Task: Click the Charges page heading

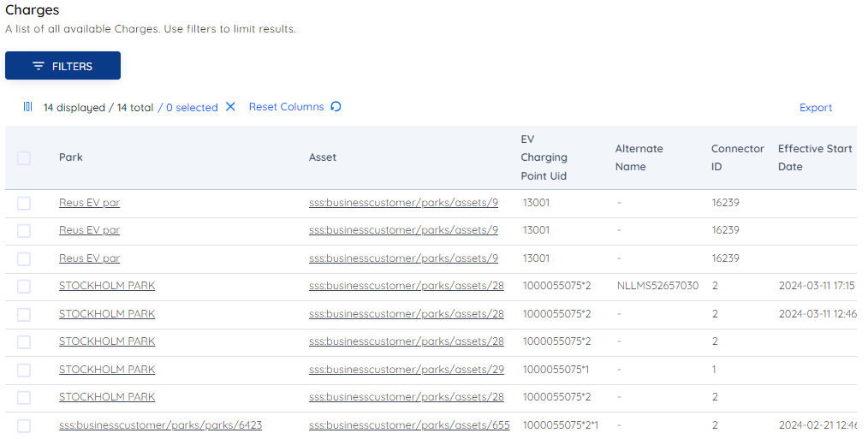Action: [x=33, y=10]
